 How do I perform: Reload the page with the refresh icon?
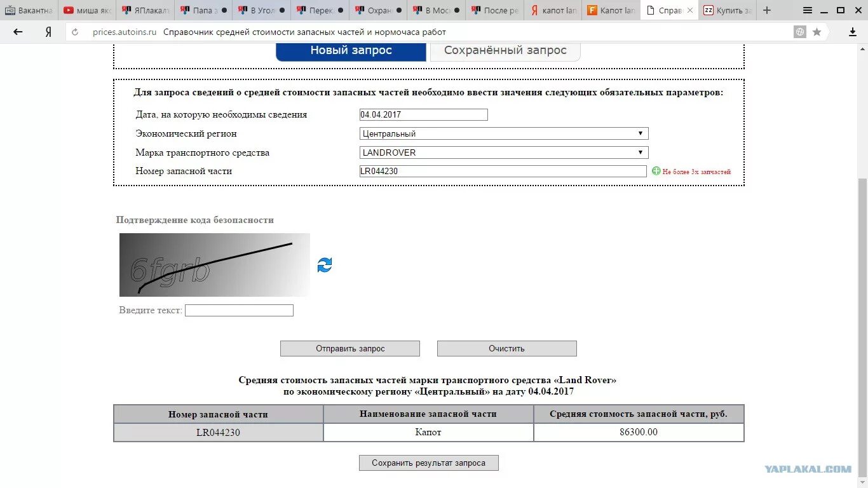pyautogui.click(x=76, y=32)
